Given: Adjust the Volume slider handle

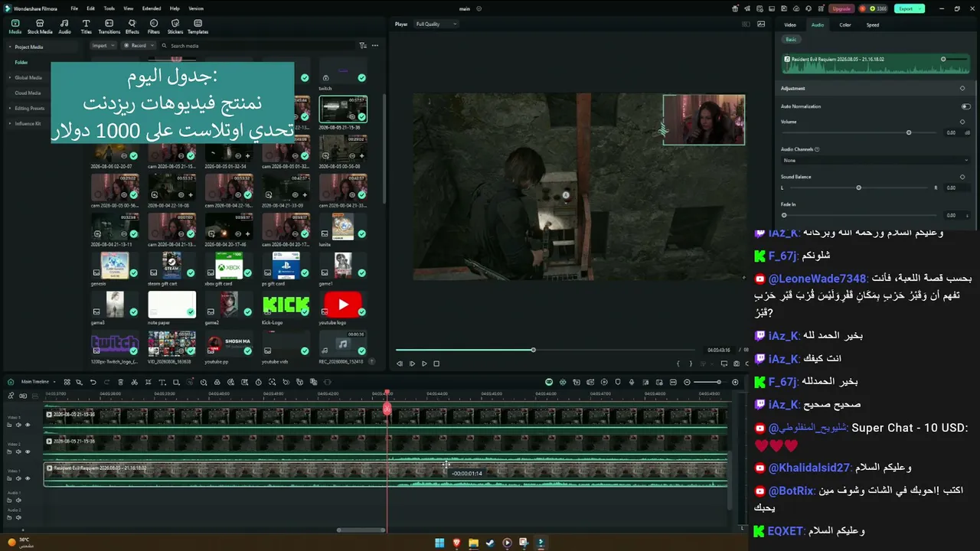Looking at the screenshot, I should [909, 132].
